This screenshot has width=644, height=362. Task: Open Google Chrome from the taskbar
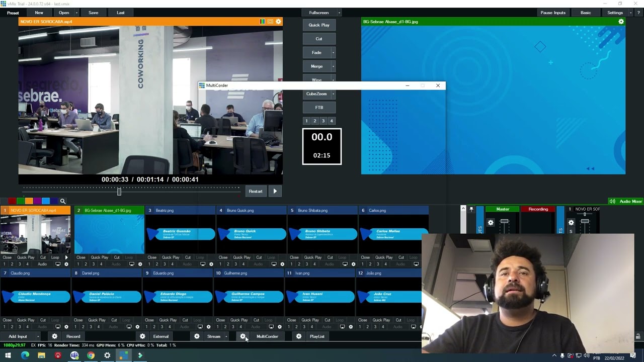coord(91,355)
